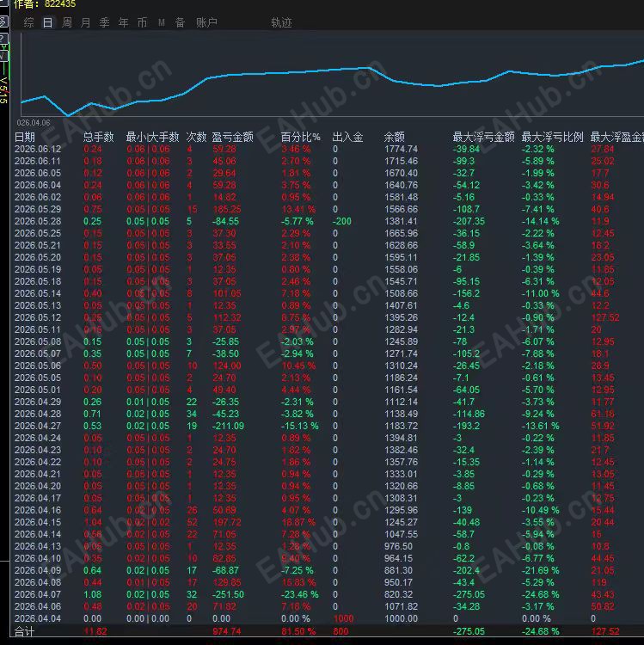The image size is (644, 645).
Task: Click the equity curve chart area
Action: point(332,75)
